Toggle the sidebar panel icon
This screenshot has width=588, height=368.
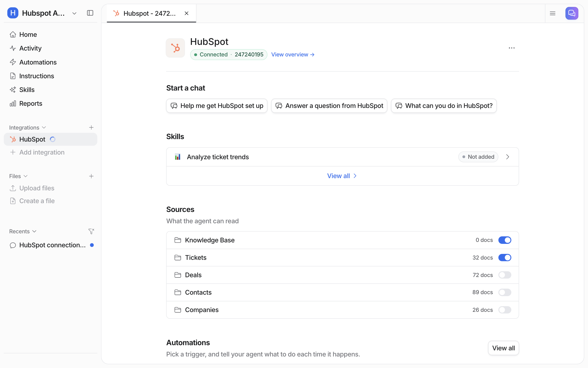(x=90, y=13)
